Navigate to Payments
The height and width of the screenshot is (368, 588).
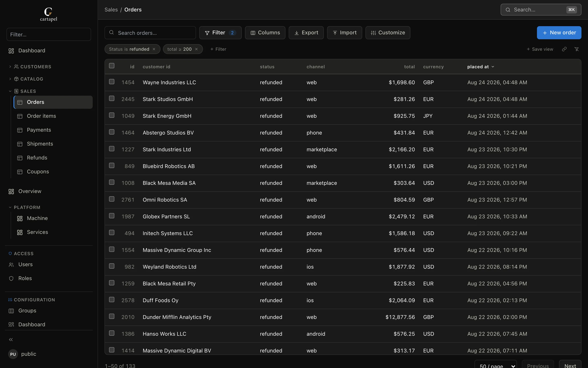pos(53,130)
